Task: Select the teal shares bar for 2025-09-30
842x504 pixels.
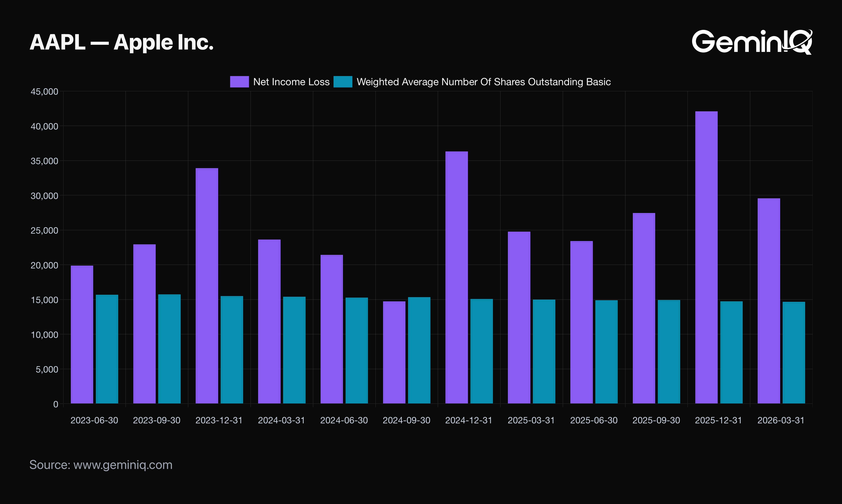Action: (669, 352)
